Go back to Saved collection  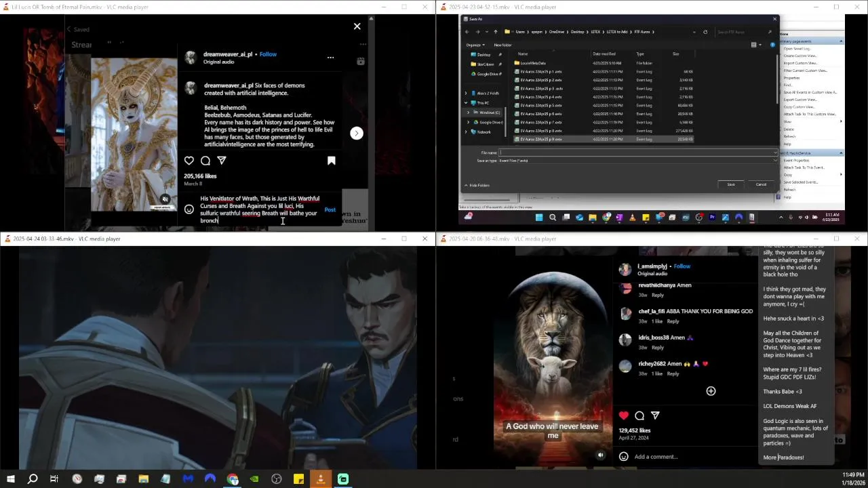78,29
